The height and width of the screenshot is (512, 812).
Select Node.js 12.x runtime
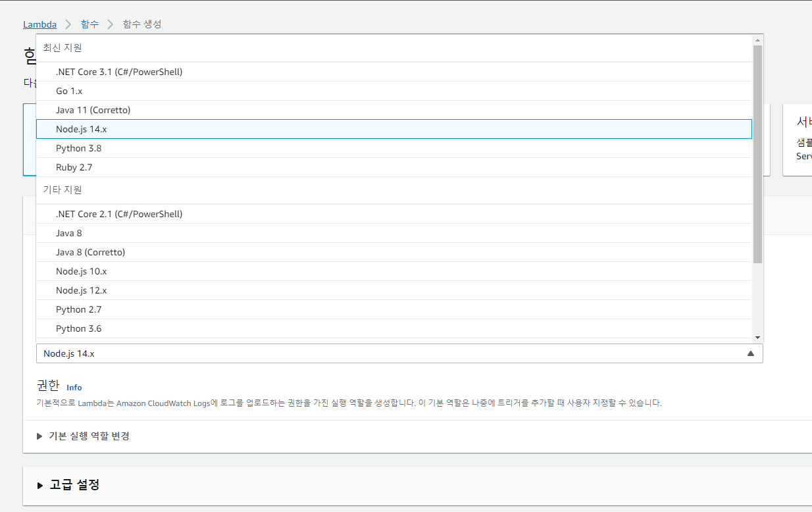(x=393, y=290)
